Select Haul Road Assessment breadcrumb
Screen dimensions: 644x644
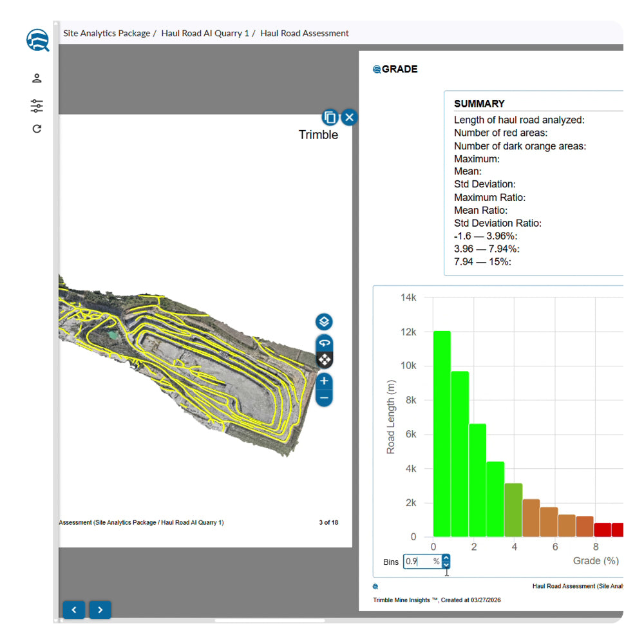(x=305, y=33)
